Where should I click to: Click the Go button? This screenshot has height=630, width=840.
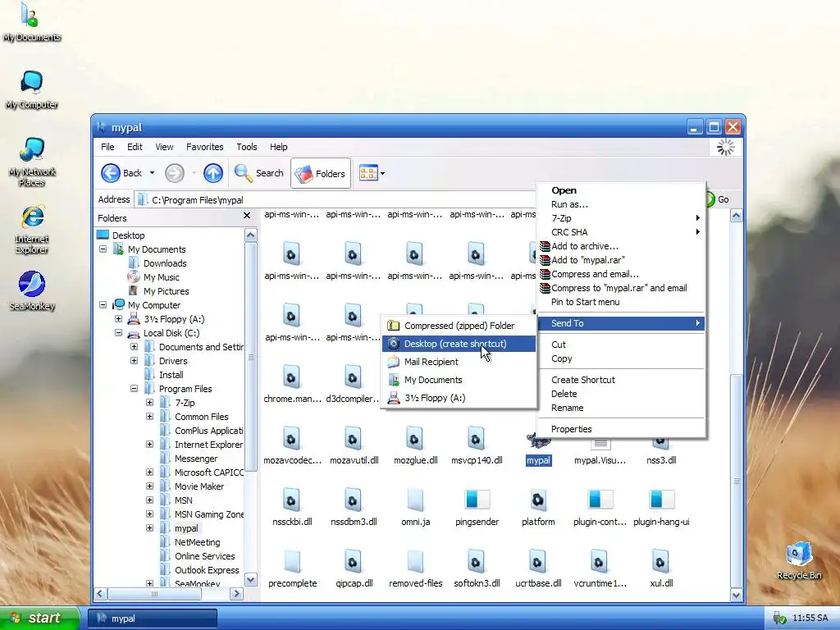718,199
